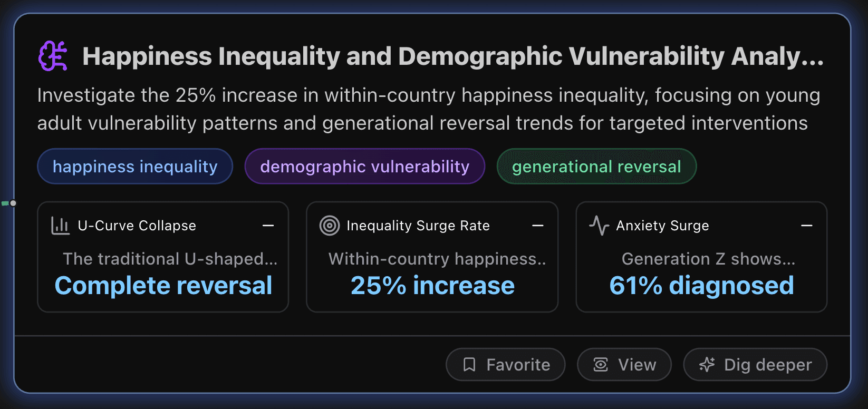Click the waveform icon on Anxiety Surge
Screen dimensions: 868x409
(x=599, y=225)
